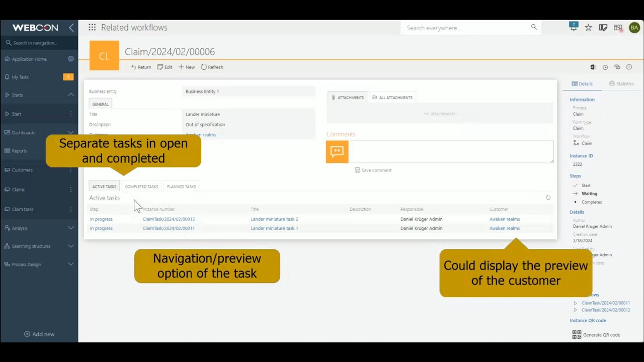Expand the Searching structures chevron
The image size is (644, 362).
(x=71, y=246)
